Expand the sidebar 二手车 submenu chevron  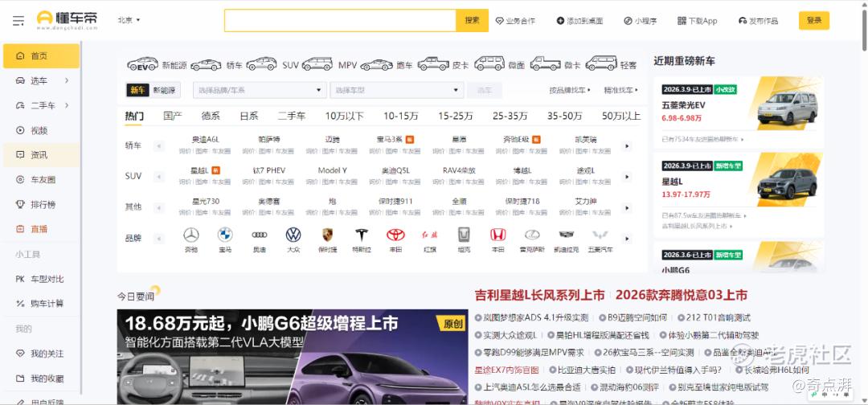point(67,106)
